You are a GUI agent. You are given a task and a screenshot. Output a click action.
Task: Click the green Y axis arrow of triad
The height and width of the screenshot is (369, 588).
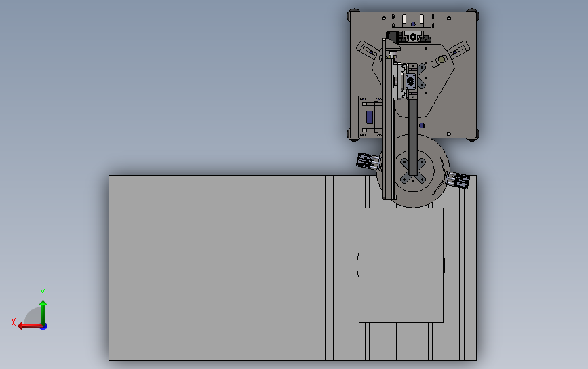pos(43,312)
